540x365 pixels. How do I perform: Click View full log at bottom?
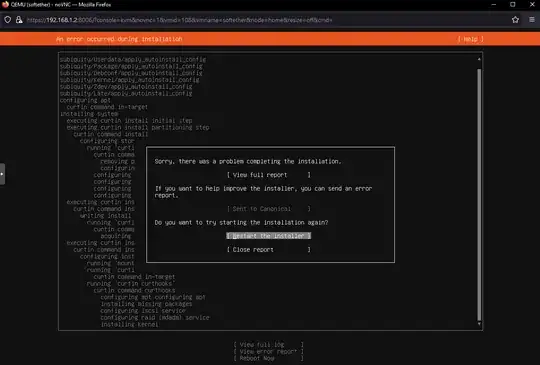coord(268,345)
